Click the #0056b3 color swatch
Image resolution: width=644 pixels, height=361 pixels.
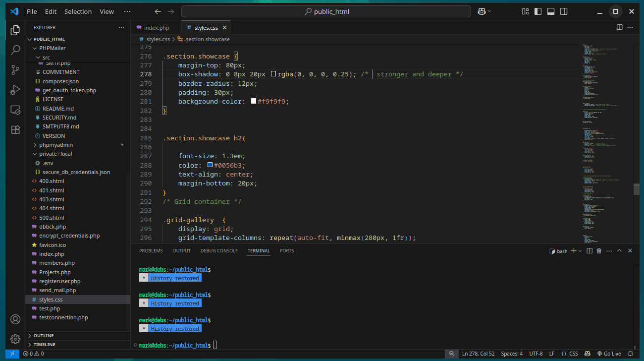pyautogui.click(x=210, y=165)
